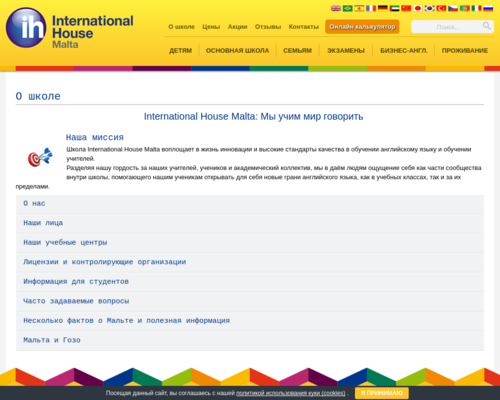The width and height of the screenshot is (500, 400).
Task: Open the Онлайн калькулятор button
Action: point(362,27)
